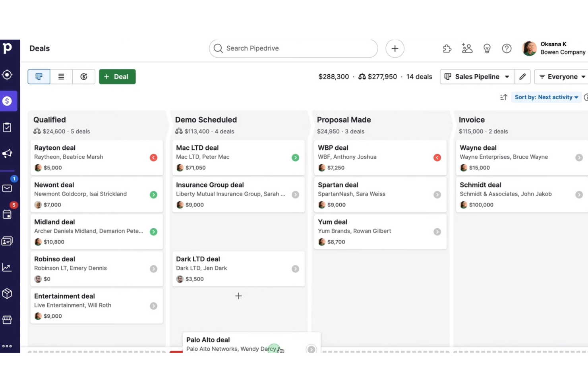
Task: Open Projects checklist icon in sidebar
Action: [7, 127]
